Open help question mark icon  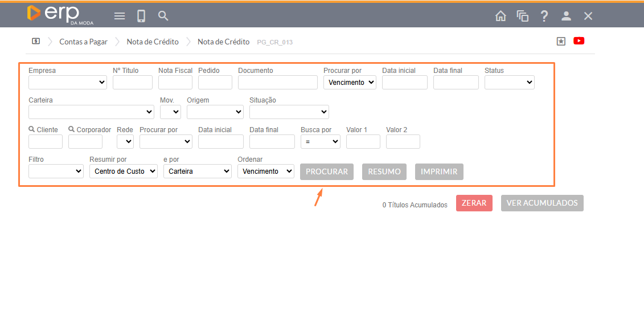pos(544,16)
